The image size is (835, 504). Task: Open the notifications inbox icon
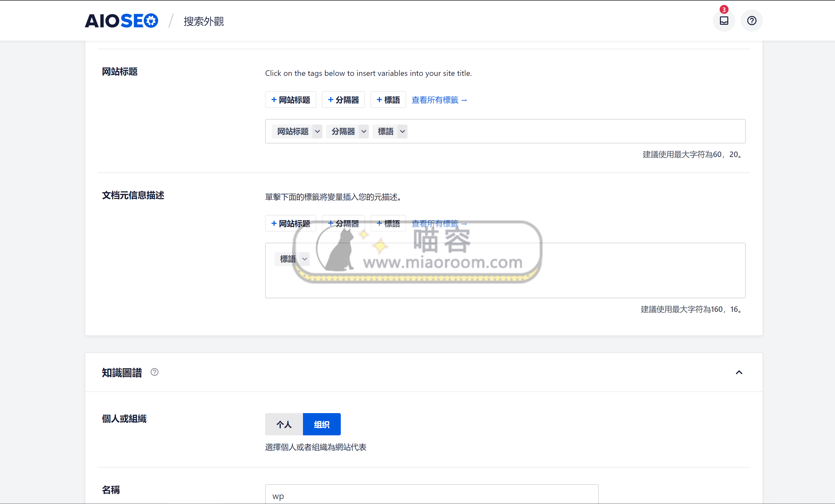click(x=724, y=21)
